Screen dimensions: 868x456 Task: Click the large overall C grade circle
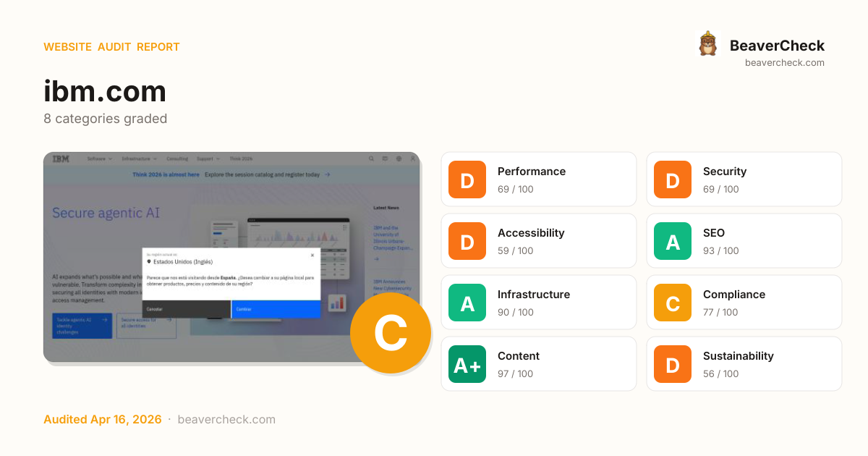tap(390, 333)
